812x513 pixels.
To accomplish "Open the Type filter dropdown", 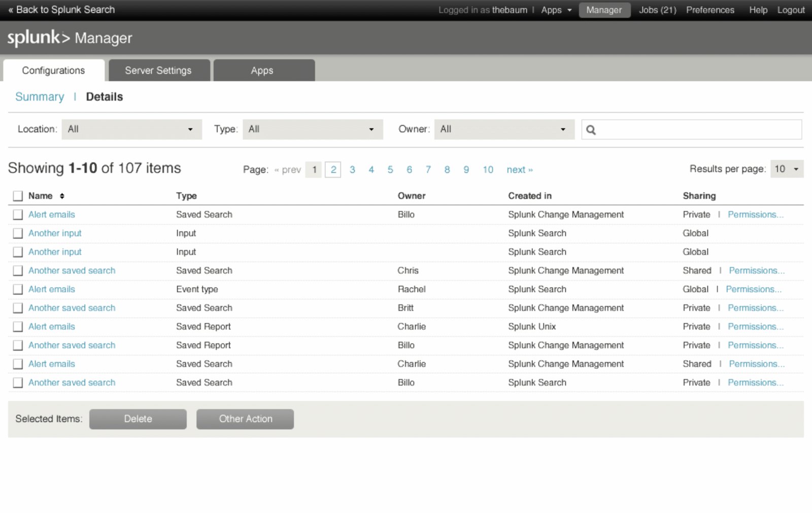I will [313, 129].
